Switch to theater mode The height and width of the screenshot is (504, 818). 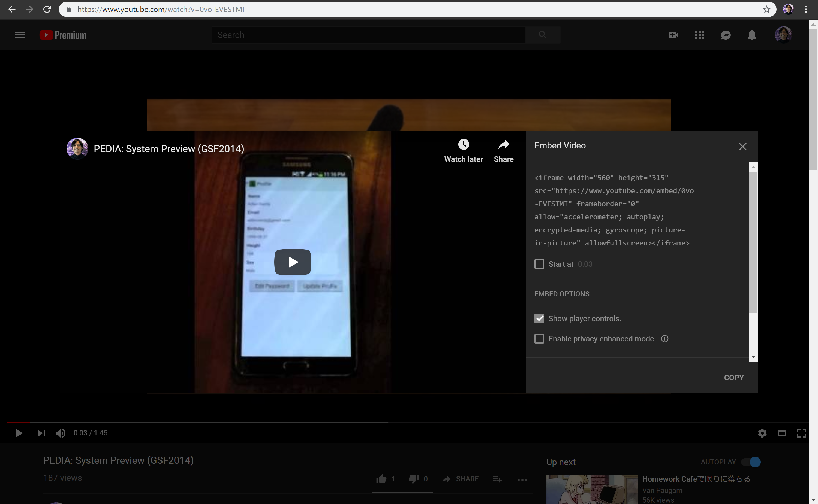(x=782, y=433)
